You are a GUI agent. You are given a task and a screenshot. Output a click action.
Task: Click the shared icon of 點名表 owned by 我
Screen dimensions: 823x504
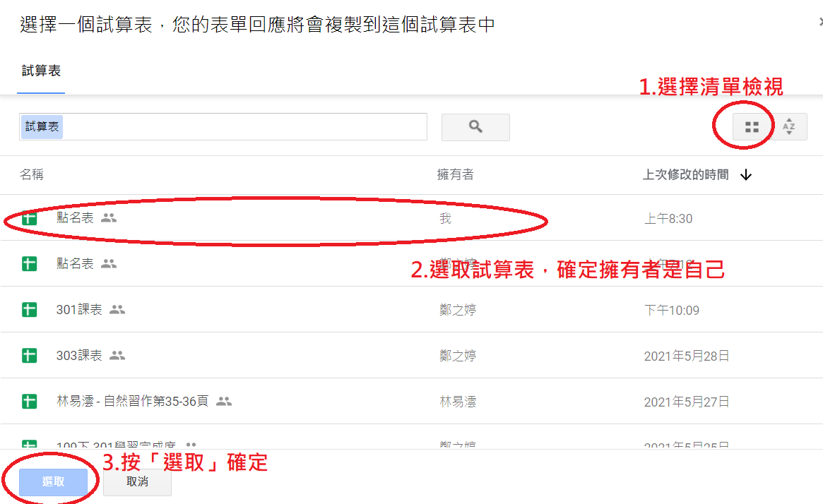109,217
